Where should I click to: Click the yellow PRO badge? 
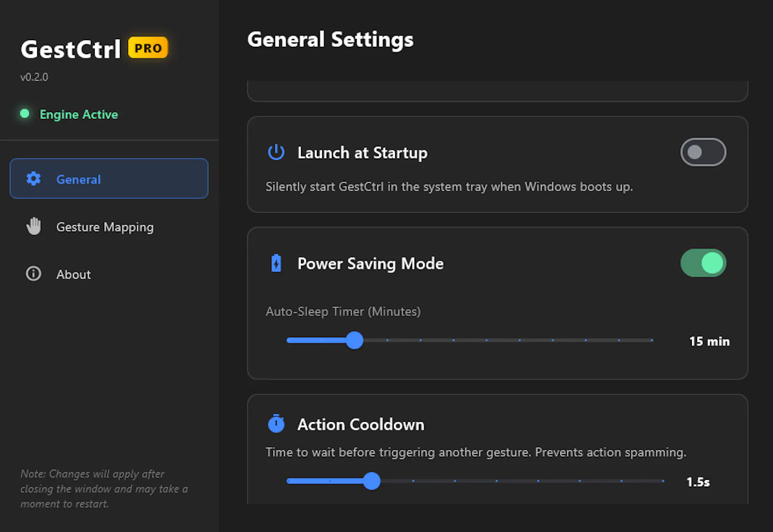[x=148, y=48]
